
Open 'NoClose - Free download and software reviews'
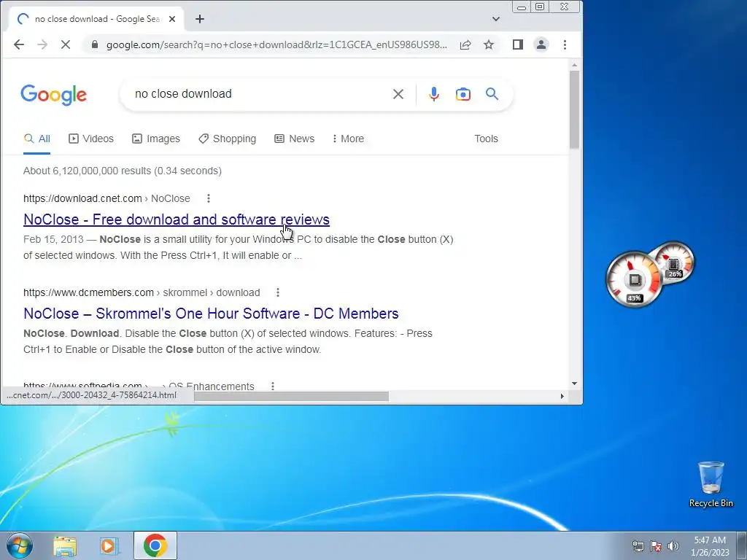(177, 219)
